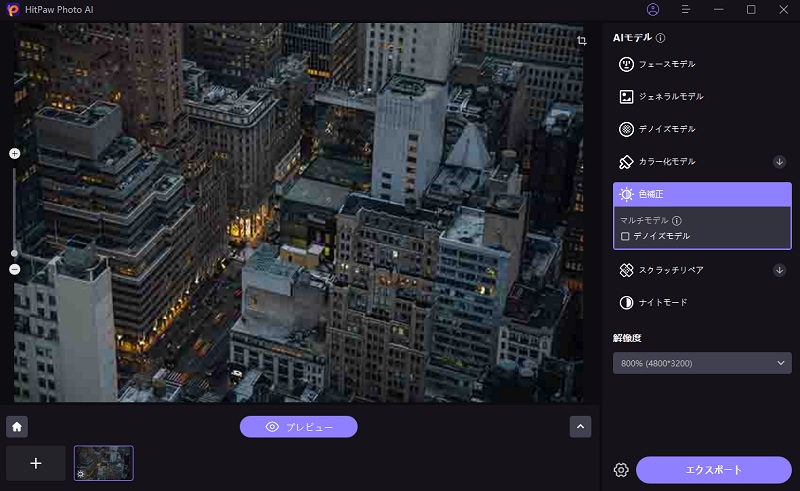The height and width of the screenshot is (491, 800).
Task: Click the エクスポート export button
Action: [x=714, y=470]
